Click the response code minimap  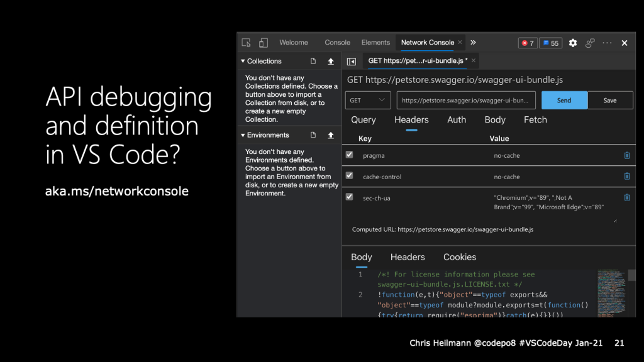click(x=611, y=293)
